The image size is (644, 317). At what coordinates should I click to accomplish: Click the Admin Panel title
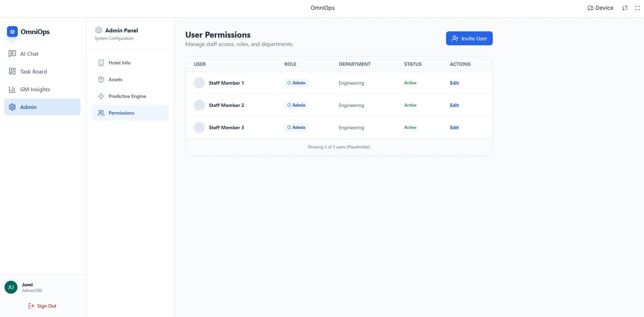click(x=122, y=30)
